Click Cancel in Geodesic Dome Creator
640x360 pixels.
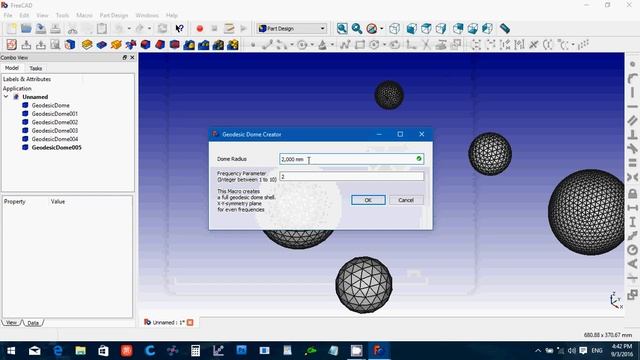coord(406,200)
